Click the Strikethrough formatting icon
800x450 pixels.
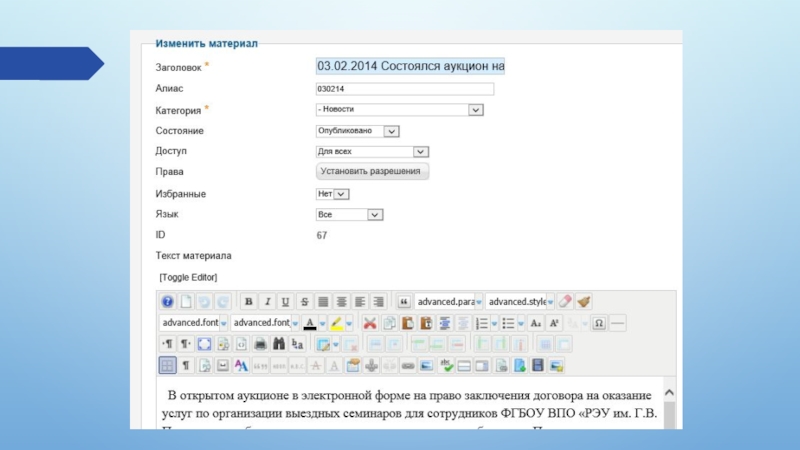(x=304, y=301)
